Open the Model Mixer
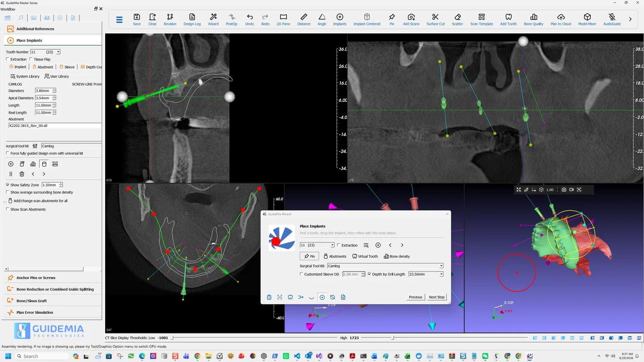The height and width of the screenshot is (362, 644). click(x=587, y=19)
